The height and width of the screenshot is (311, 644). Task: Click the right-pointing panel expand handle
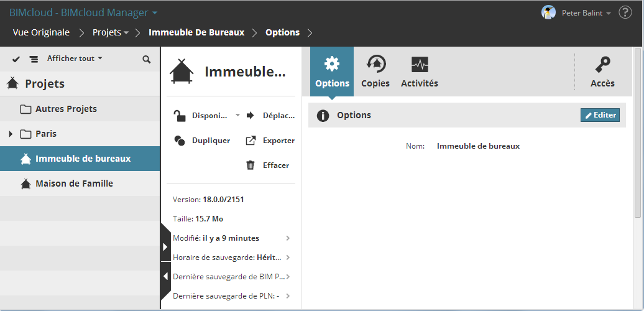point(165,246)
